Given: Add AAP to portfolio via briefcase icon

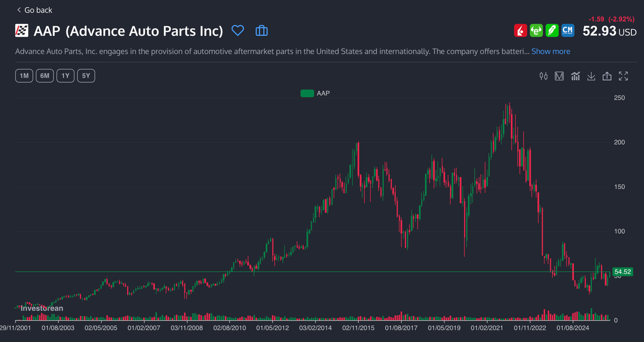Looking at the screenshot, I should [x=262, y=31].
